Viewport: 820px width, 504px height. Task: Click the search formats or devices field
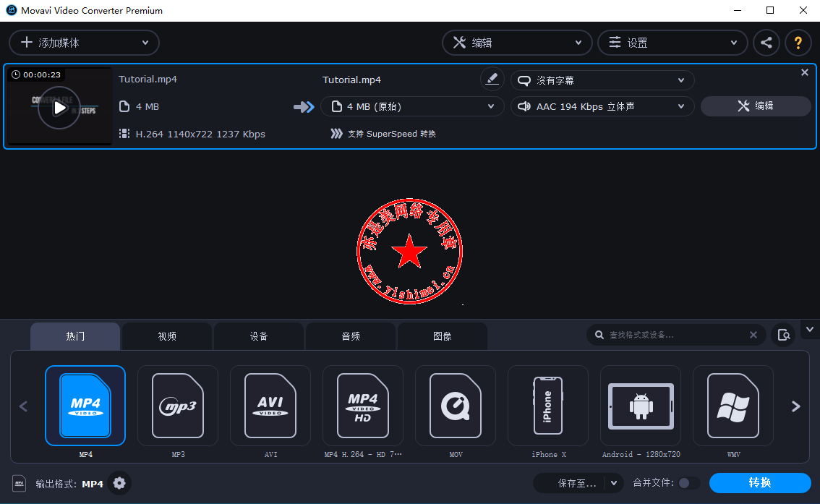point(675,335)
